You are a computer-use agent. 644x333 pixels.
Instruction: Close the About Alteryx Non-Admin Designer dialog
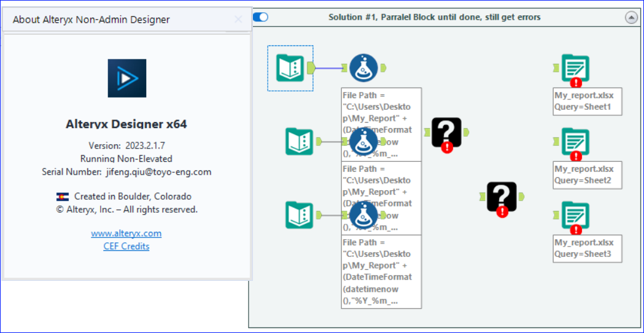click(238, 19)
